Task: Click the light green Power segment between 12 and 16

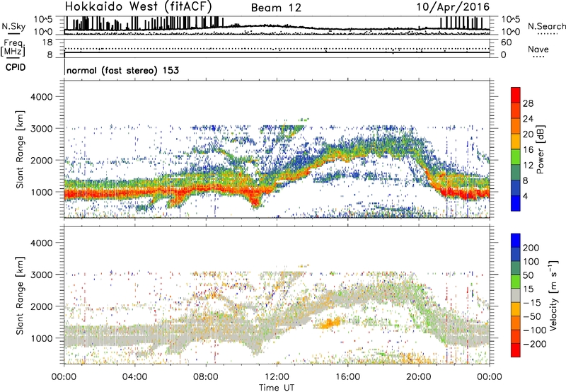Action: (x=516, y=156)
